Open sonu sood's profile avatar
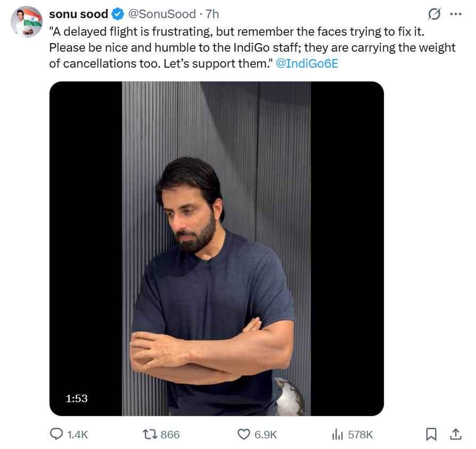The width and height of the screenshot is (476, 449). pyautogui.click(x=27, y=22)
